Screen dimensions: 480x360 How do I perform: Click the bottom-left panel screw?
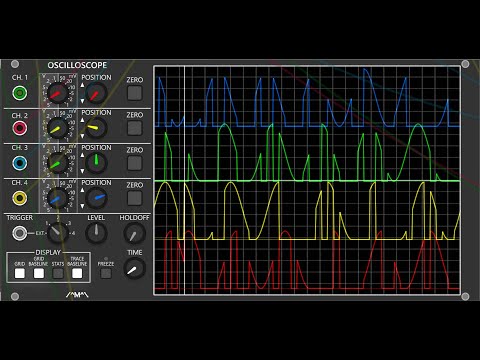pyautogui.click(x=15, y=296)
